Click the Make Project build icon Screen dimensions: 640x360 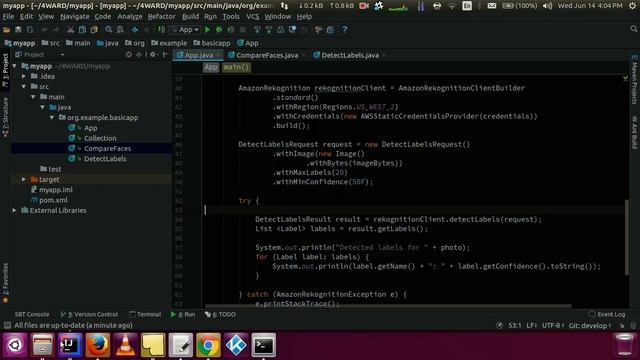tap(162, 30)
